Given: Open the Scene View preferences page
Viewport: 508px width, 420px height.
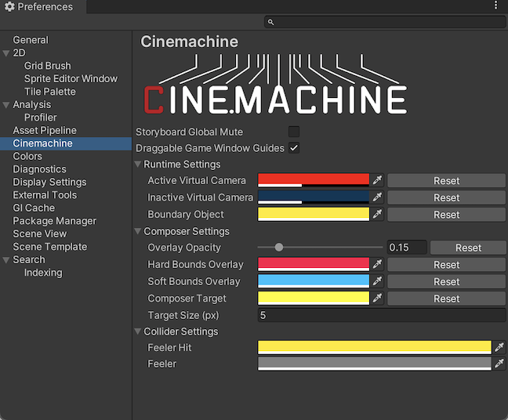Looking at the screenshot, I should 39,234.
